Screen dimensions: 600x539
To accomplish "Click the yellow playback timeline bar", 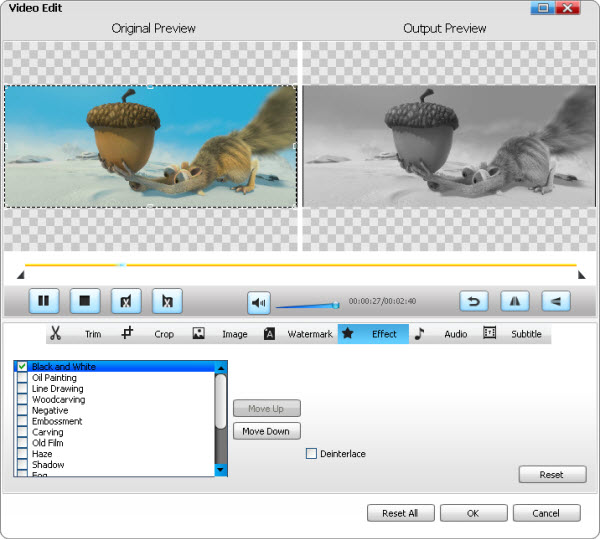I will point(301,265).
